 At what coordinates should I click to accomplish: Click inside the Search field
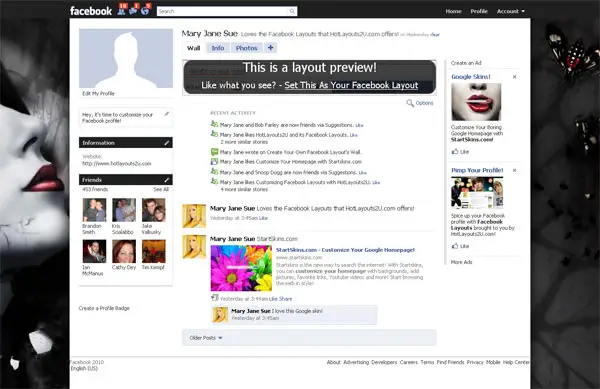click(x=223, y=11)
